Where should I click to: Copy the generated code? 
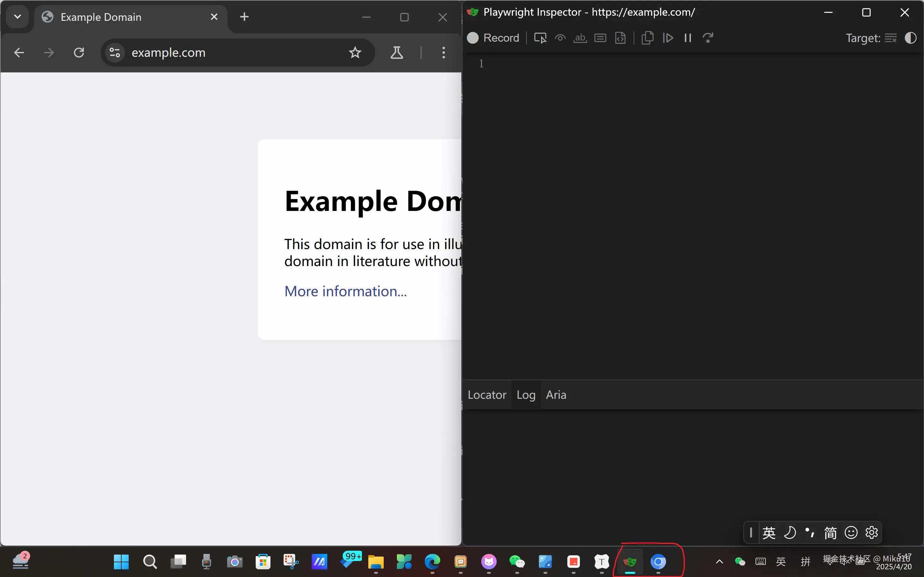click(x=647, y=38)
